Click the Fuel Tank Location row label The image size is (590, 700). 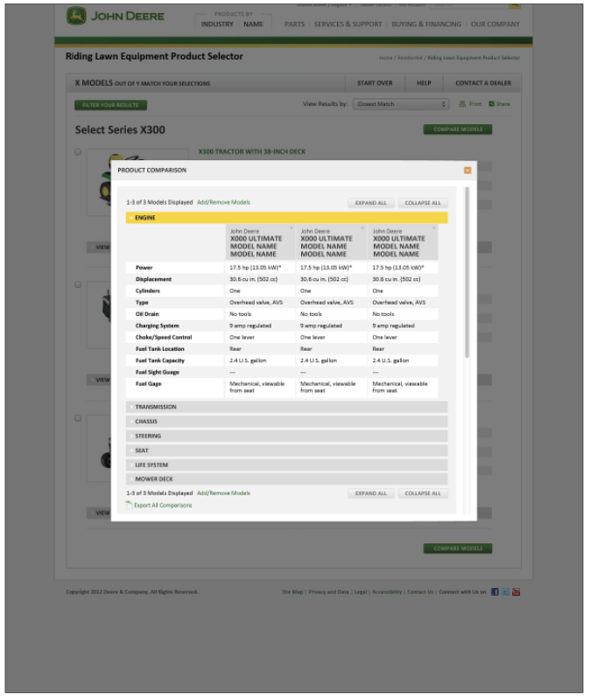[x=160, y=348]
